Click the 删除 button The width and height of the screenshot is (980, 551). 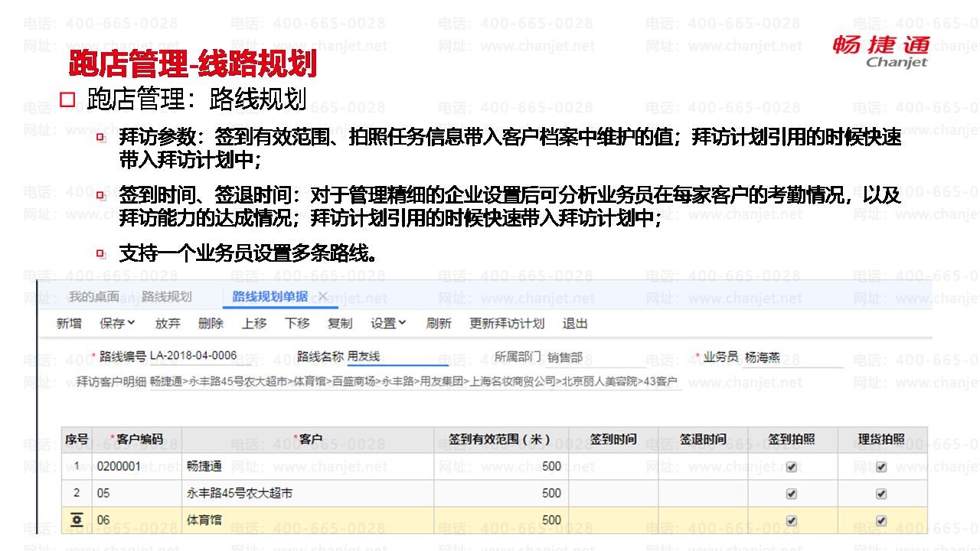click(x=211, y=324)
